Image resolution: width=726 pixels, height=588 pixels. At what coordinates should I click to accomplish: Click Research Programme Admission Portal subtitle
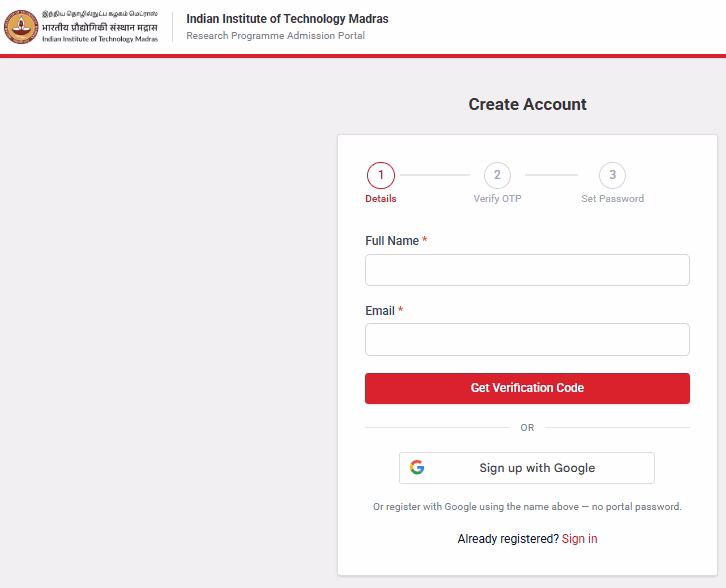[x=275, y=36]
